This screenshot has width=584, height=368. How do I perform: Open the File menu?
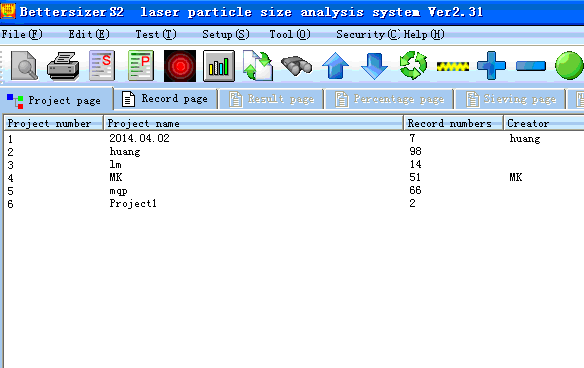(x=22, y=35)
